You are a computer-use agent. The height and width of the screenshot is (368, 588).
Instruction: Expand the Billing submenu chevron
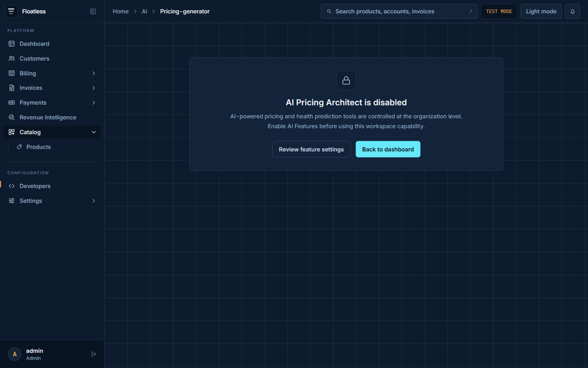(94, 73)
